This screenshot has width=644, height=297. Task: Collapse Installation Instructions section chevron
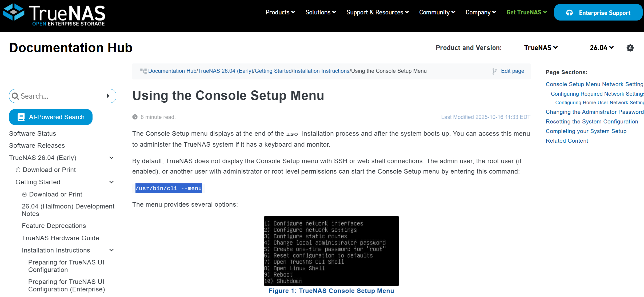pyautogui.click(x=111, y=250)
